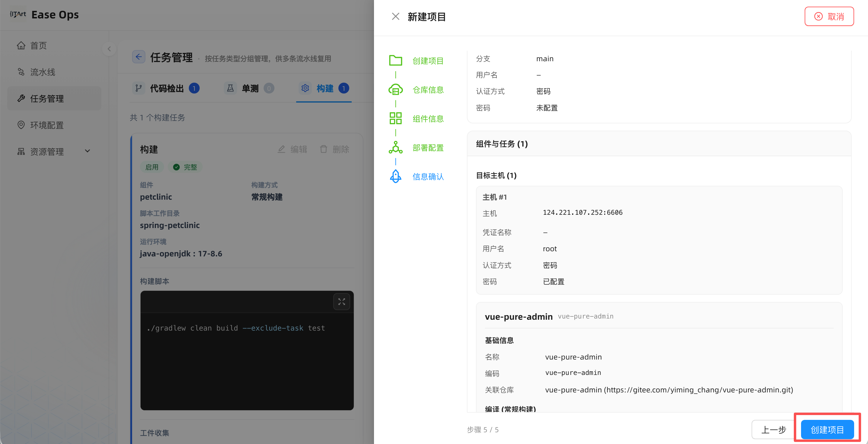Click the 基础信息 subsection heading

coord(499,341)
